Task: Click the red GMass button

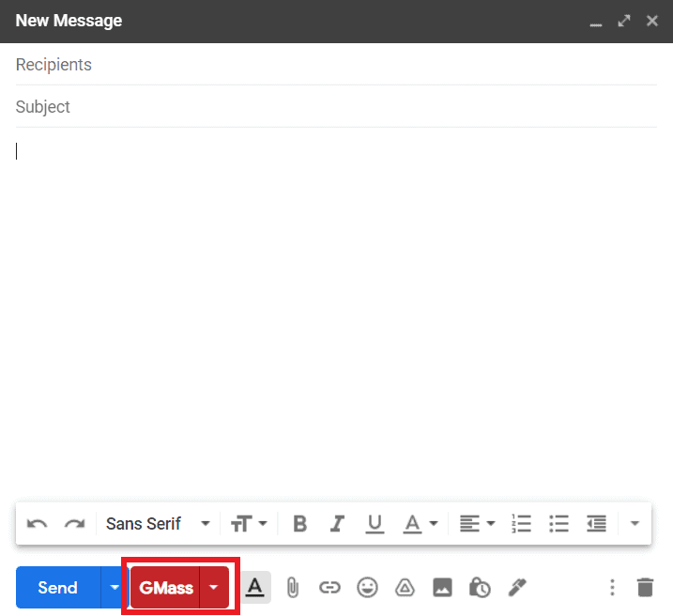Action: click(x=166, y=588)
